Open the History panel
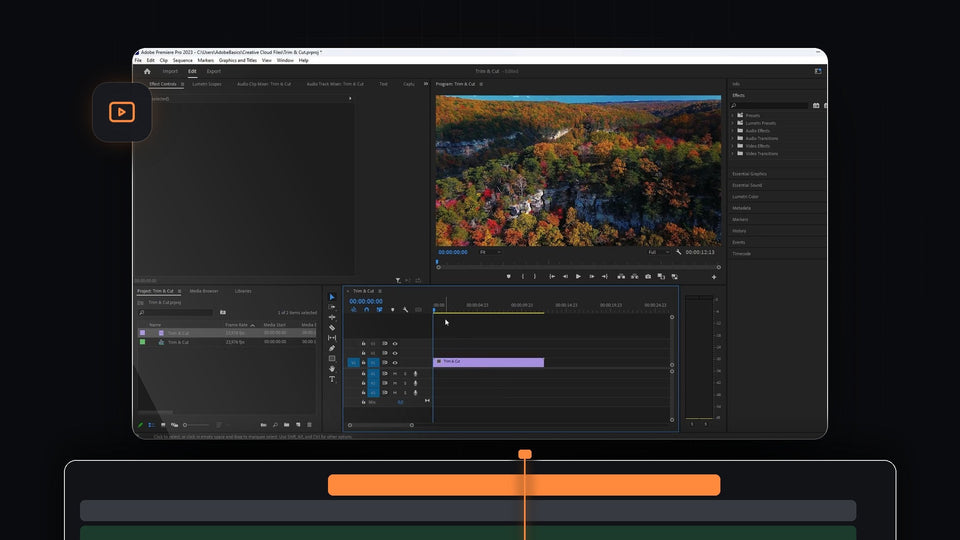Image resolution: width=960 pixels, height=540 pixels. click(739, 231)
